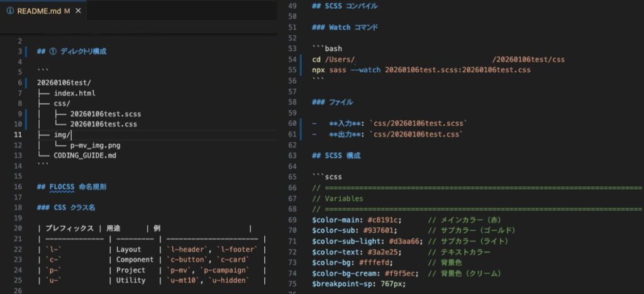Screen dimensions: 644x294
Task: Click the 'Layout' table cell
Action: tap(128, 249)
